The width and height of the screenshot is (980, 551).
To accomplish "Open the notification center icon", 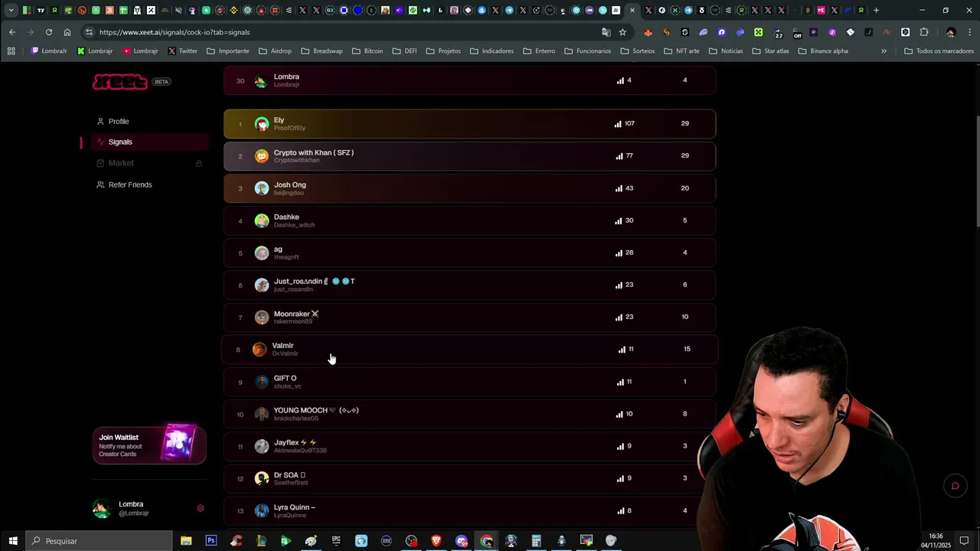I will click(965, 541).
